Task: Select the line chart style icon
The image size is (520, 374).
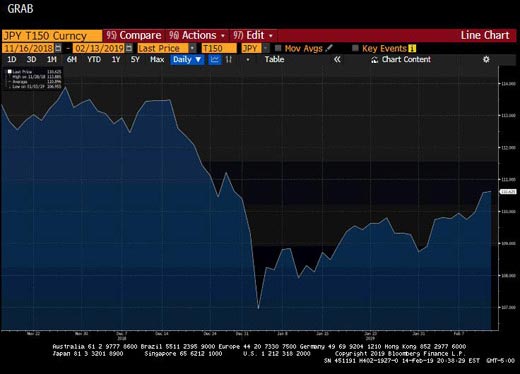Action: pyautogui.click(x=215, y=60)
